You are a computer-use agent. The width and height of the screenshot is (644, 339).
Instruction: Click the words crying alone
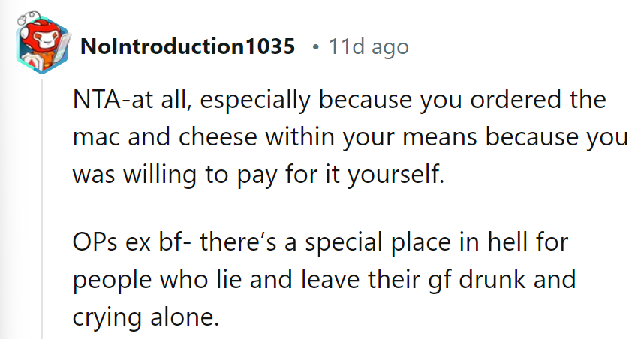pyautogui.click(x=146, y=318)
